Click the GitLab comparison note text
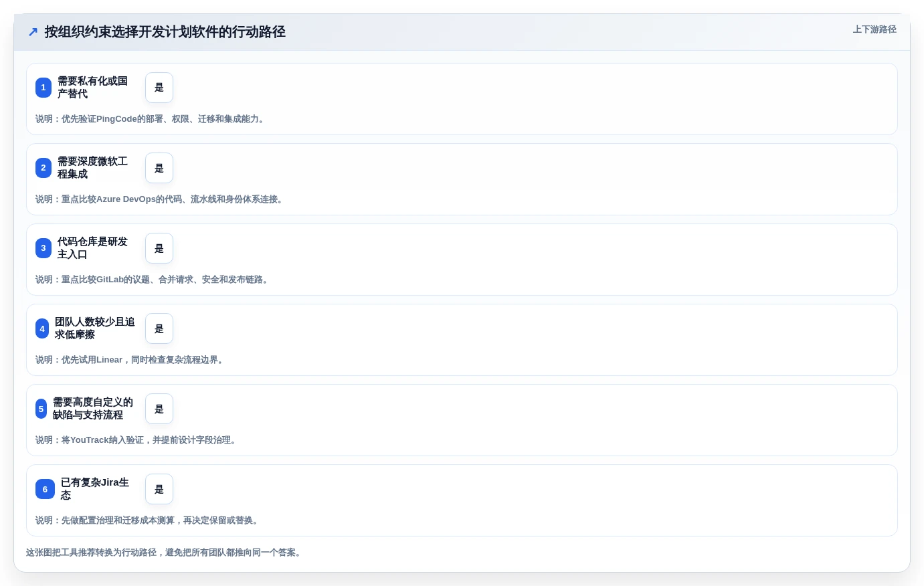This screenshot has width=924, height=586. tap(153, 280)
